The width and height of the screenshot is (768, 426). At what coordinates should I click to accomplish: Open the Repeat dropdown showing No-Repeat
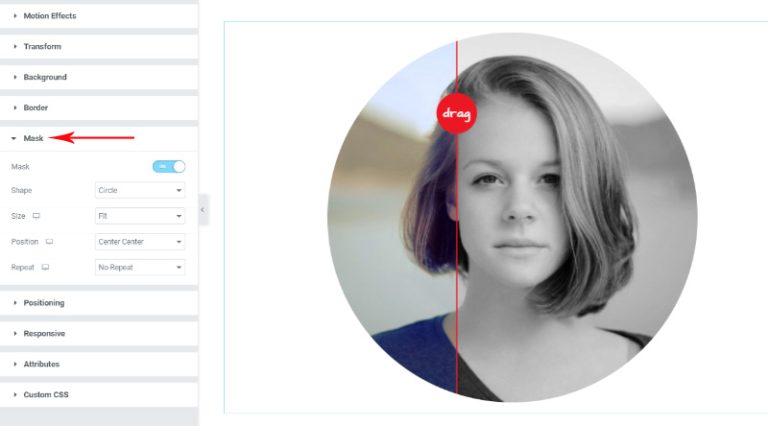tap(140, 267)
